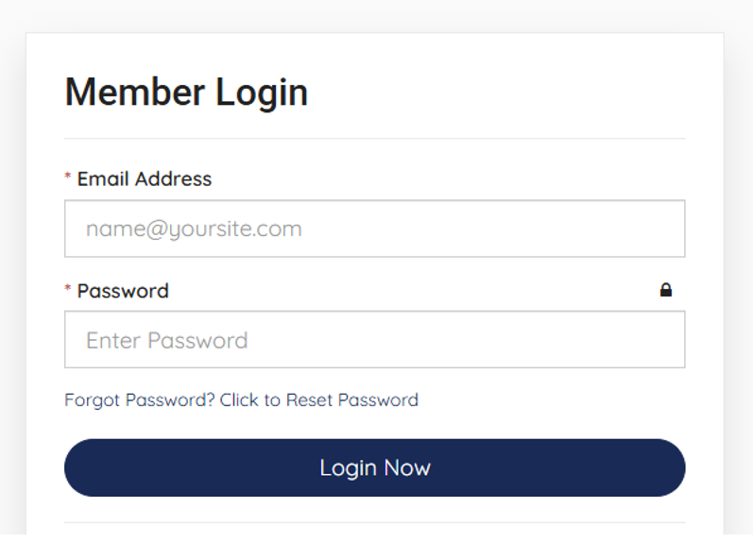
Task: Click the Forgot Password? question text
Action: [140, 400]
